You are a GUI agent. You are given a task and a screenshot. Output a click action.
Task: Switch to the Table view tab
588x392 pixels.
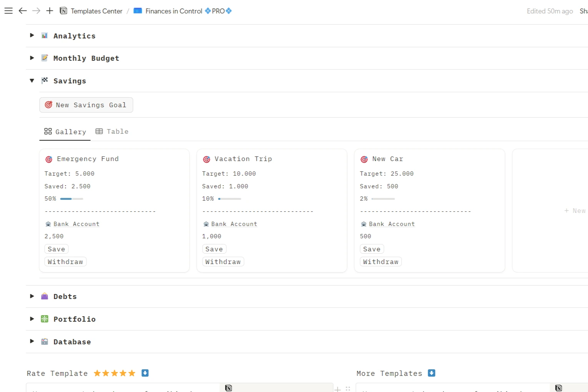coord(112,131)
